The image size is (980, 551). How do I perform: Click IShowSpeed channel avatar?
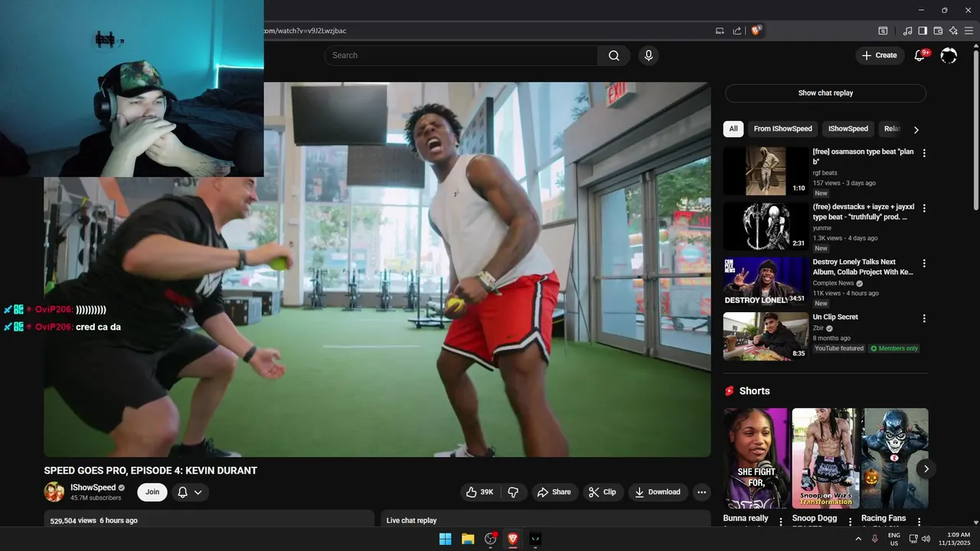pos(54,492)
